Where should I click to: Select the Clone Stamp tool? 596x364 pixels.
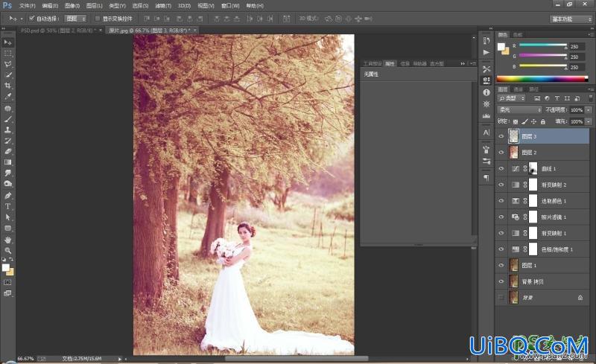[x=7, y=130]
